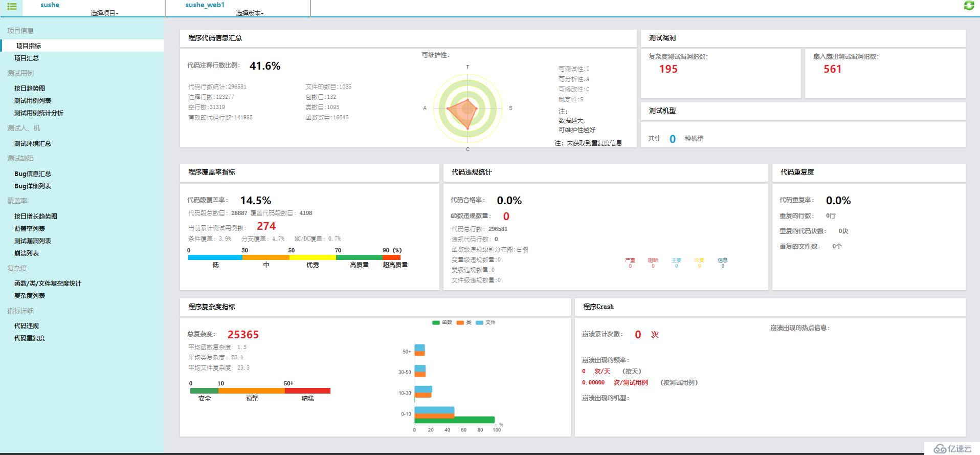Open 代码违规 sidebar item
This screenshot has height=455, width=980.
pos(27,326)
